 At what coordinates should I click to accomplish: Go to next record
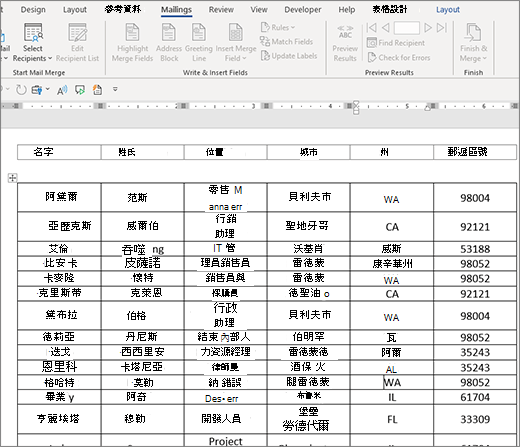[x=428, y=28]
